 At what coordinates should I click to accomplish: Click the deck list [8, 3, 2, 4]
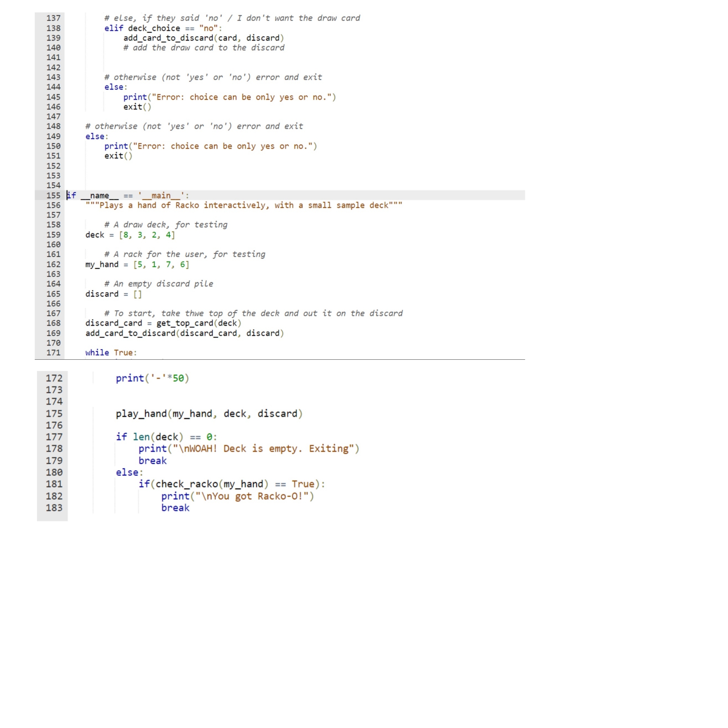(x=147, y=235)
